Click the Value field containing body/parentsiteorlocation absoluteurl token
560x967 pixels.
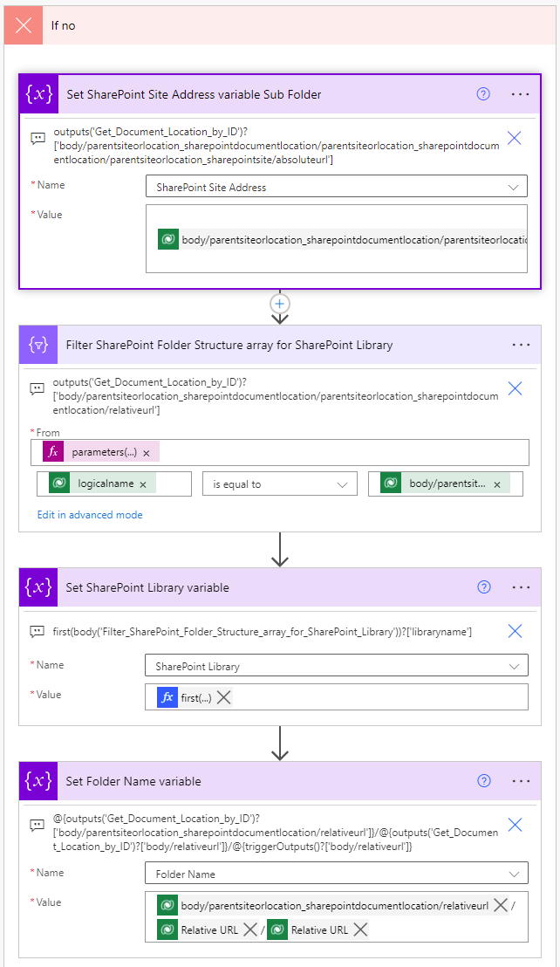337,238
